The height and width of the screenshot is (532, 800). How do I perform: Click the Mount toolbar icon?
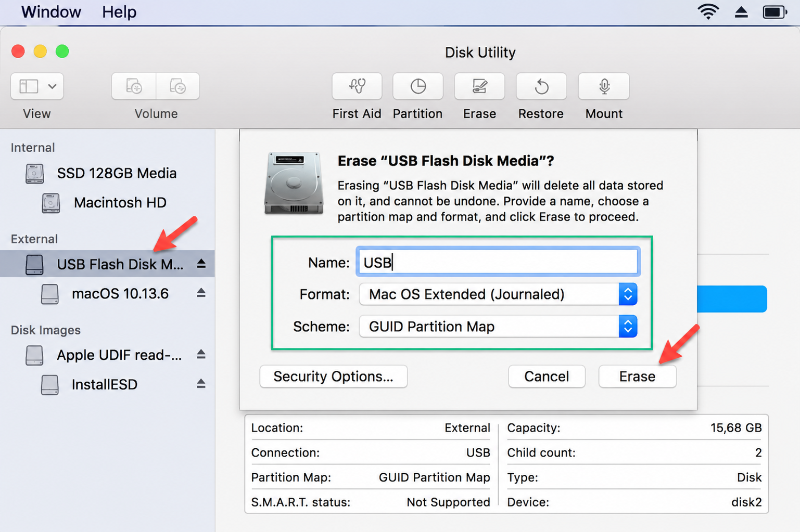coord(604,86)
